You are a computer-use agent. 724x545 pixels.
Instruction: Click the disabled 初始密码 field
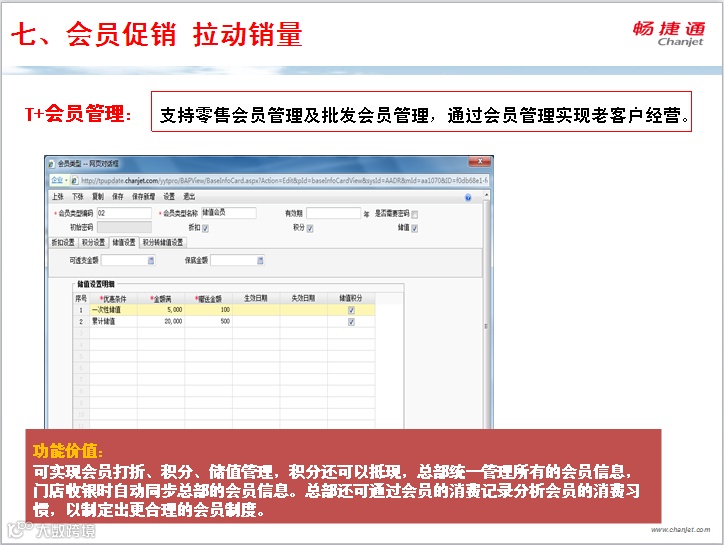coord(124,227)
